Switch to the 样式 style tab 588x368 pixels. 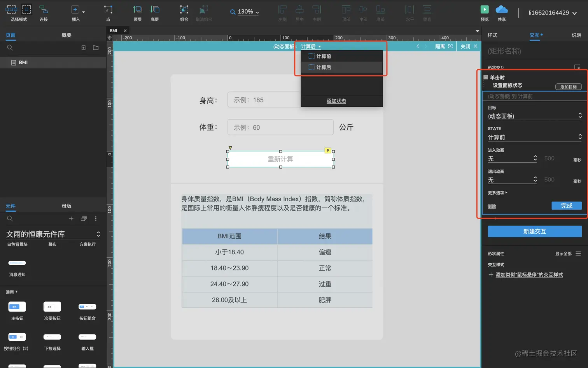pos(492,35)
